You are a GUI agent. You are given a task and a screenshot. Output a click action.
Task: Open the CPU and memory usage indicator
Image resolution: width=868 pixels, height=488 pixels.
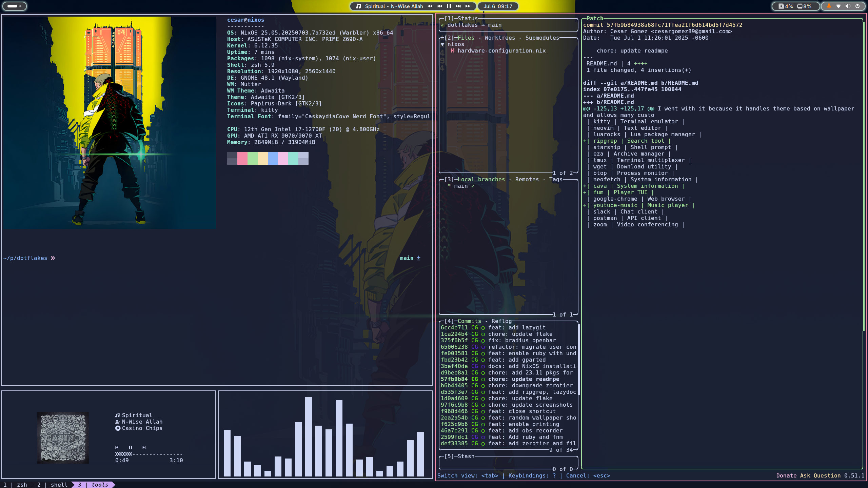[795, 6]
